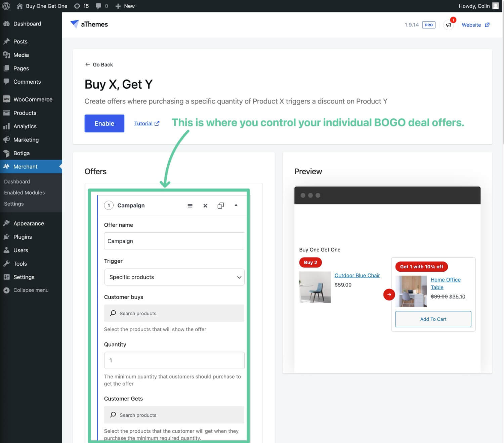Edit the Offer name field
The image size is (504, 443).
coord(174,241)
